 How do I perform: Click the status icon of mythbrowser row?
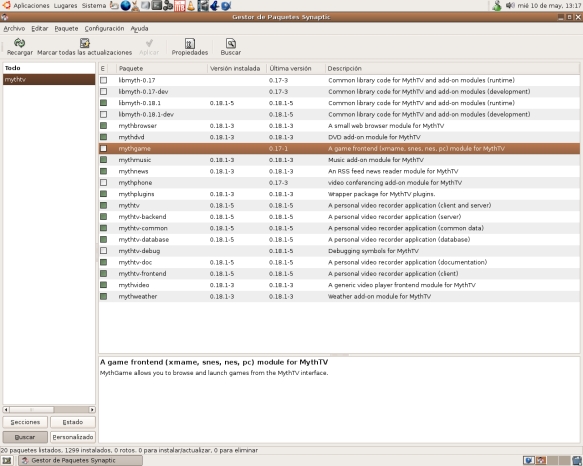[103, 126]
